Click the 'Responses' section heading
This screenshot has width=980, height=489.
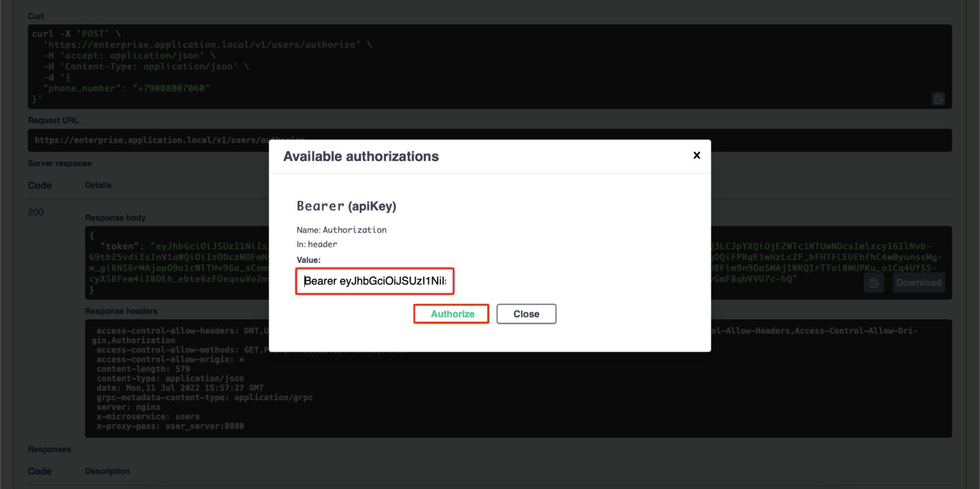point(50,449)
